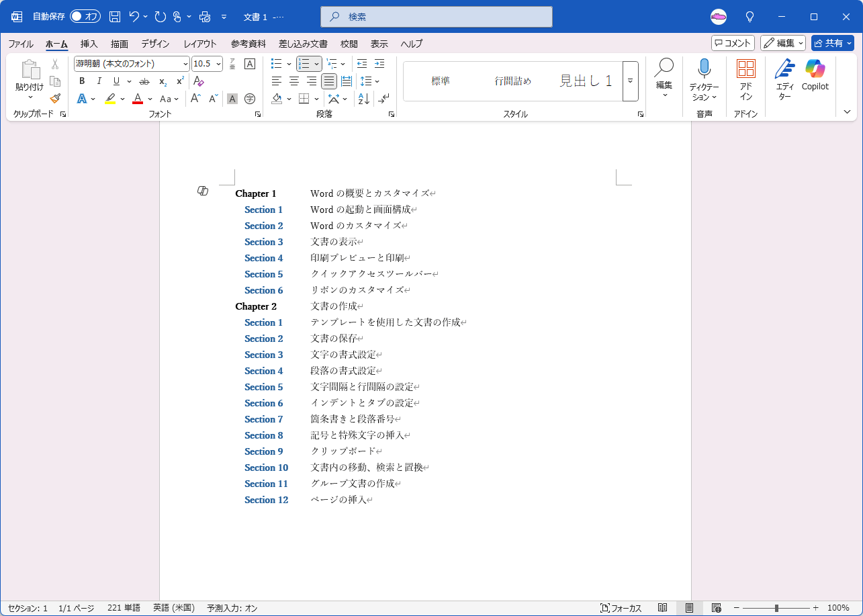Click the Clear Formatting icon
This screenshot has width=863, height=616.
click(198, 81)
